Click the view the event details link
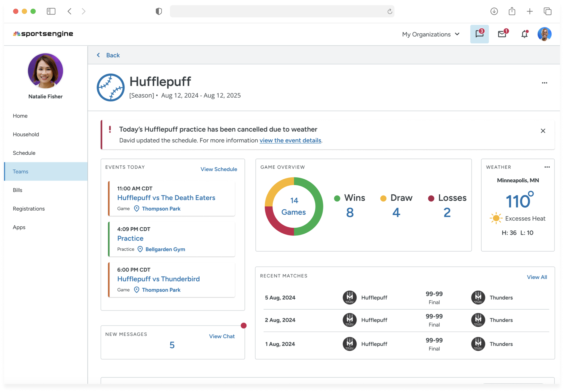Screen dimensions: 564x392 290,140
